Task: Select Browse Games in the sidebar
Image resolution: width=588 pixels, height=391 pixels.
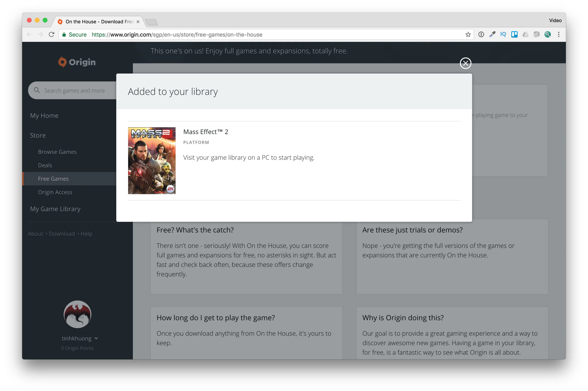Action: click(x=57, y=152)
